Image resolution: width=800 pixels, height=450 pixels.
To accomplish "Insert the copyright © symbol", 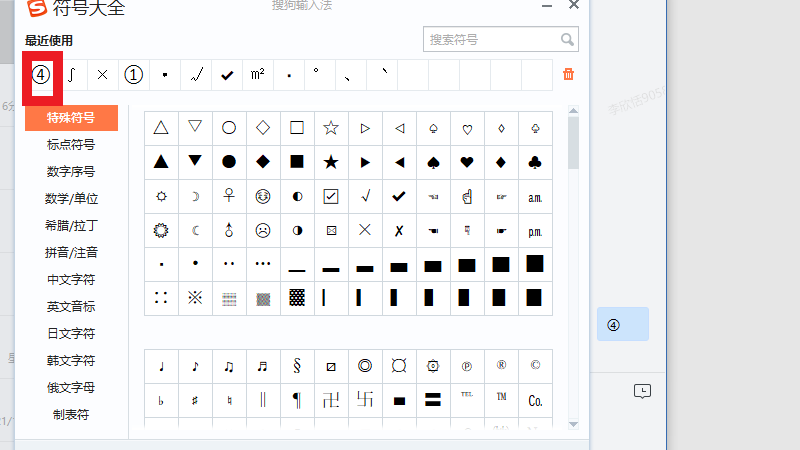I will coord(535,366).
